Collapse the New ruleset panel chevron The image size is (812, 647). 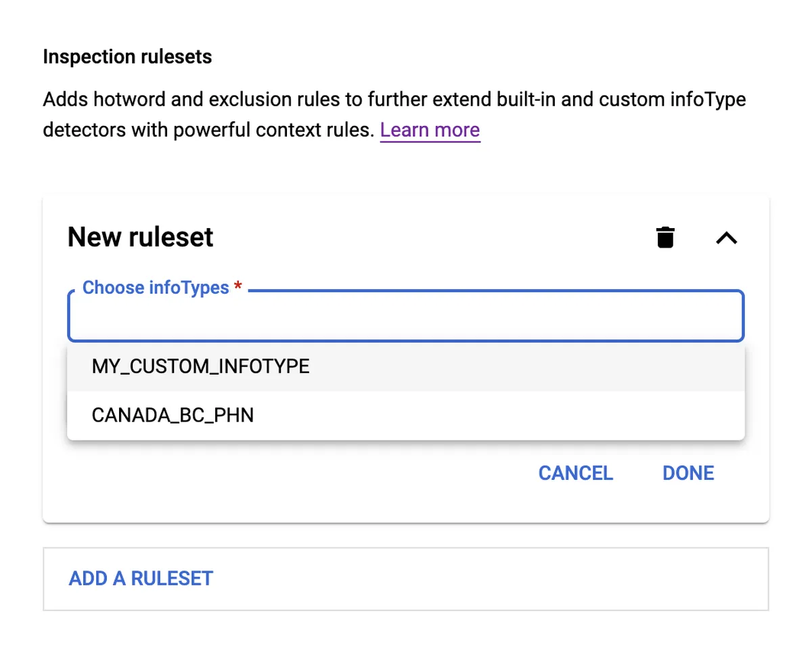[726, 238]
